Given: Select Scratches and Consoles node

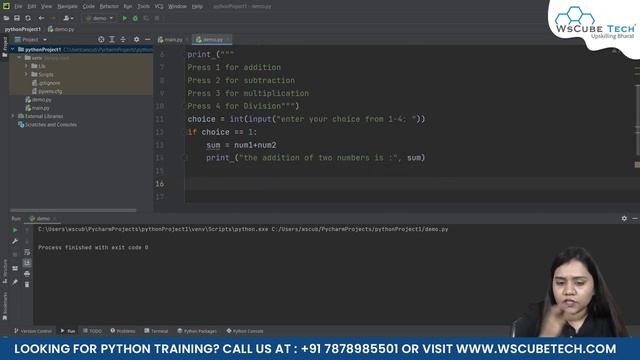Looking at the screenshot, I should (51, 125).
